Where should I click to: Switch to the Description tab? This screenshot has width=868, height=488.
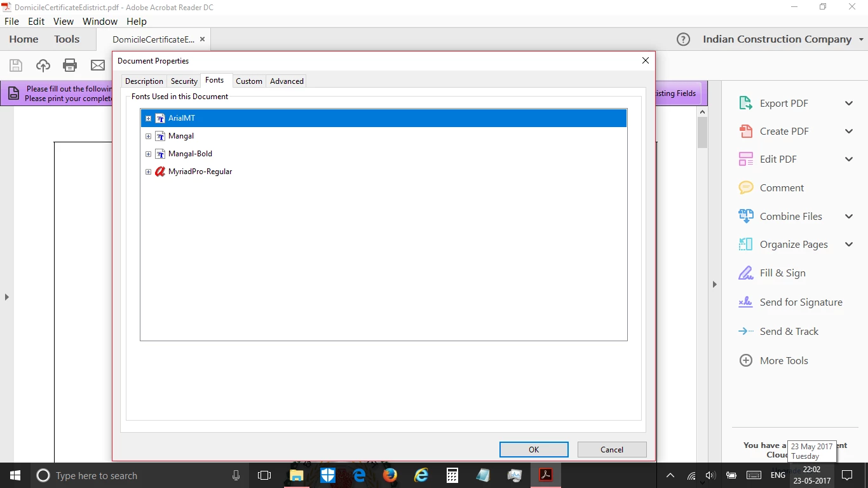[x=144, y=81]
